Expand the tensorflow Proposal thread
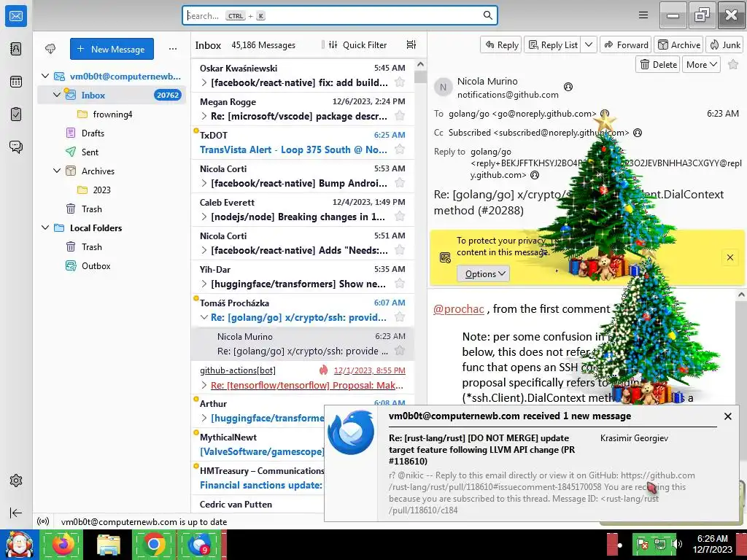The width and height of the screenshot is (747, 560). point(204,385)
